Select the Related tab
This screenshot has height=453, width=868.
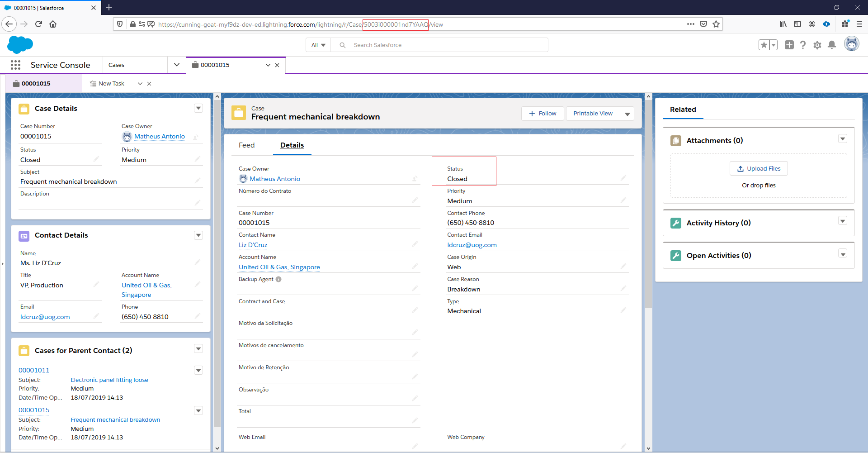[x=683, y=110]
